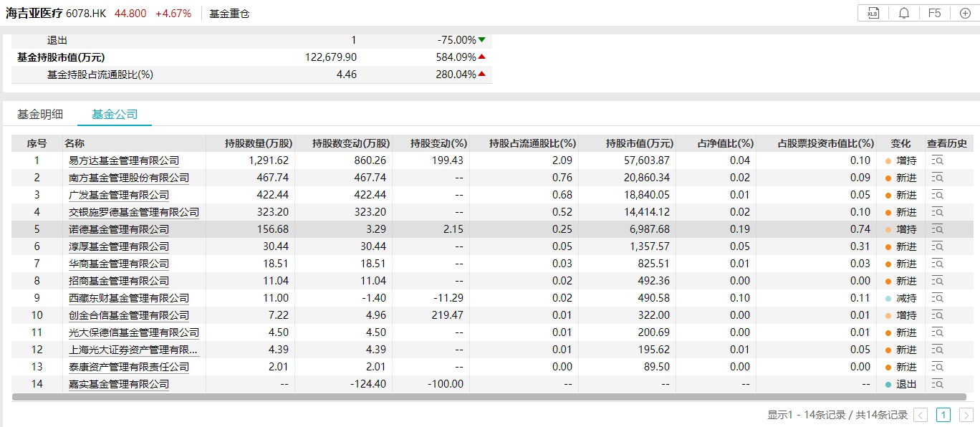This screenshot has width=980, height=427.
Task: Click the horizontal table scrollbar
Action: pos(487,396)
